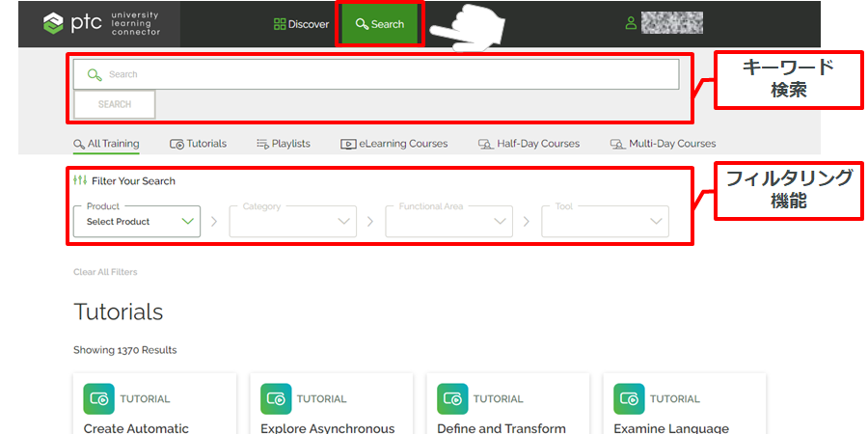Image resolution: width=868 pixels, height=434 pixels.
Task: Select the All Training tab
Action: [x=106, y=144]
